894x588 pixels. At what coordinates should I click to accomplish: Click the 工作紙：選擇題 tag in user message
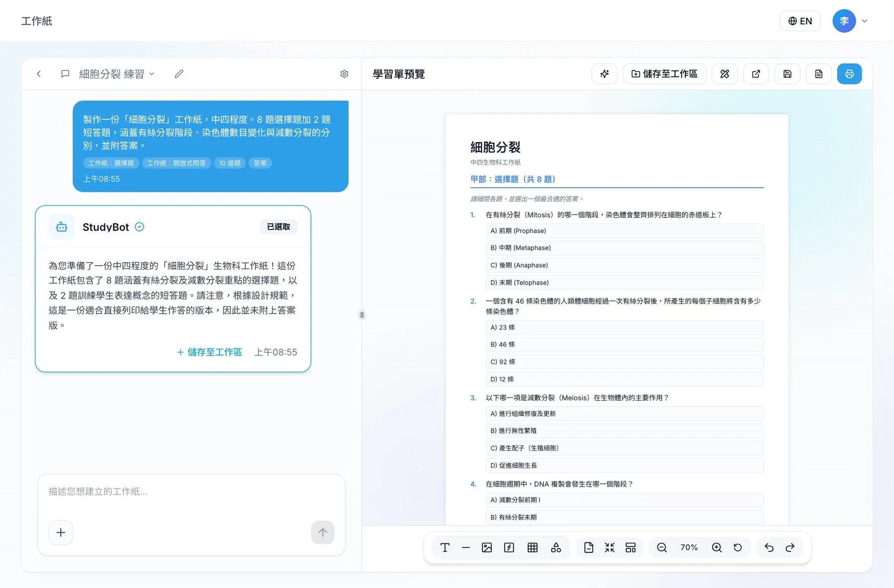[111, 163]
